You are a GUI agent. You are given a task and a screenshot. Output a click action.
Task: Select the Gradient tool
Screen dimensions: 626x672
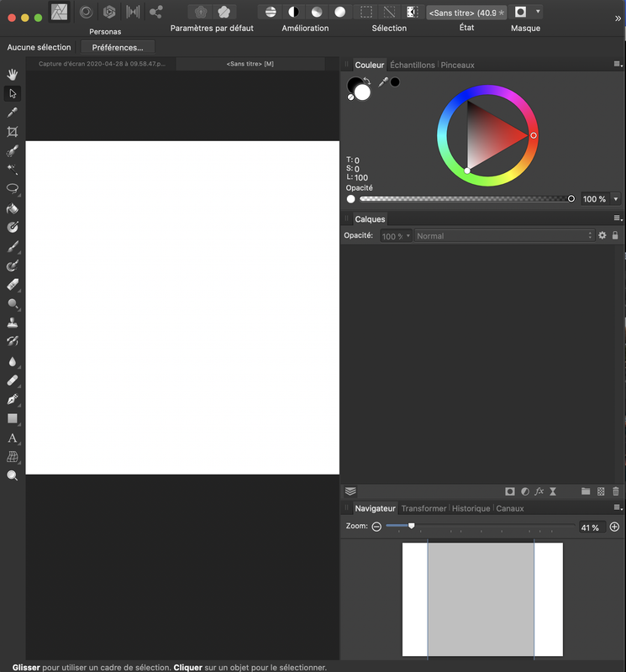[13, 227]
